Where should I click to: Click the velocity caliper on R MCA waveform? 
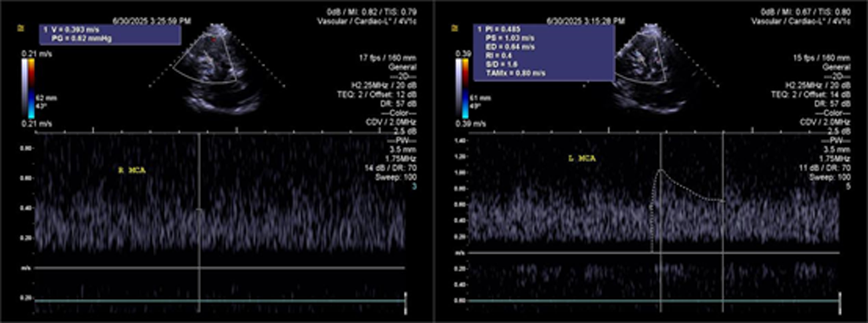pos(199,210)
